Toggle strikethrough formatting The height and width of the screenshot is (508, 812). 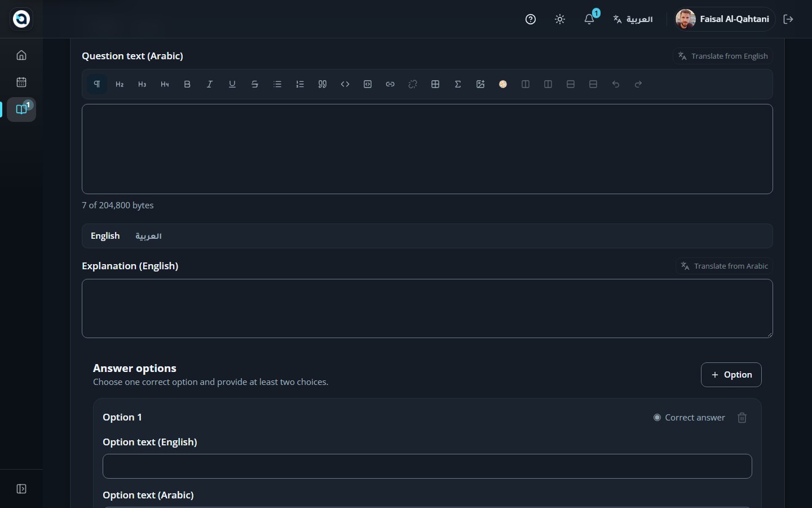tap(255, 84)
